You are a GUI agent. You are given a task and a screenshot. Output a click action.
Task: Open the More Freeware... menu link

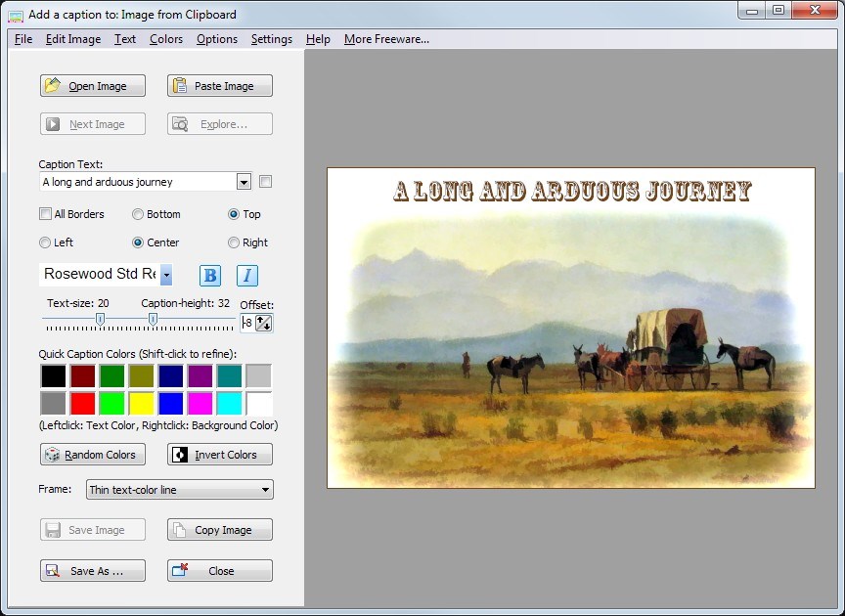tap(386, 39)
